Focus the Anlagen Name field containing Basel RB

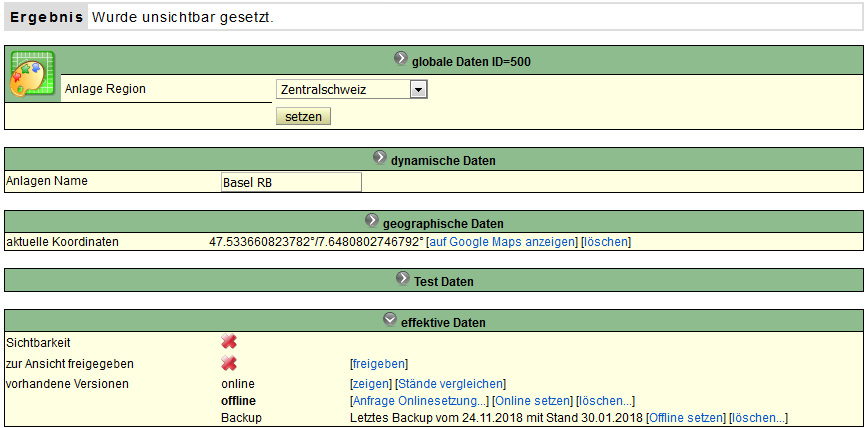point(291,182)
